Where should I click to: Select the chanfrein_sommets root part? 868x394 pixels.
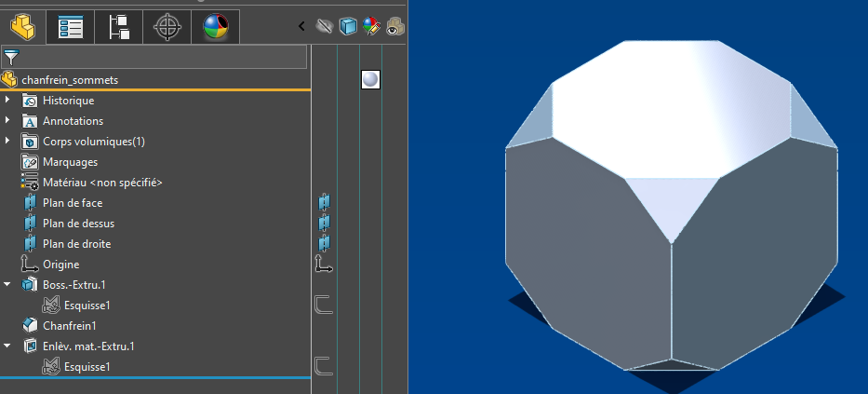pyautogui.click(x=69, y=80)
